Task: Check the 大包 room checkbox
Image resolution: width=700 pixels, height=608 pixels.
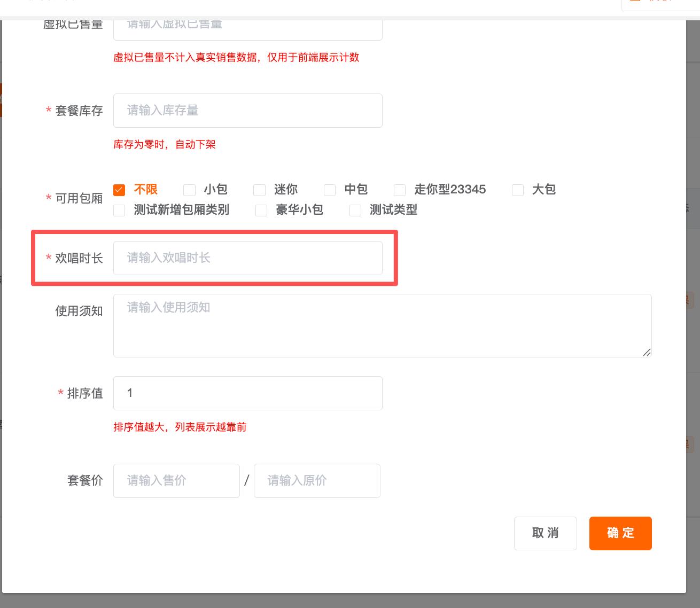Action: (x=517, y=190)
